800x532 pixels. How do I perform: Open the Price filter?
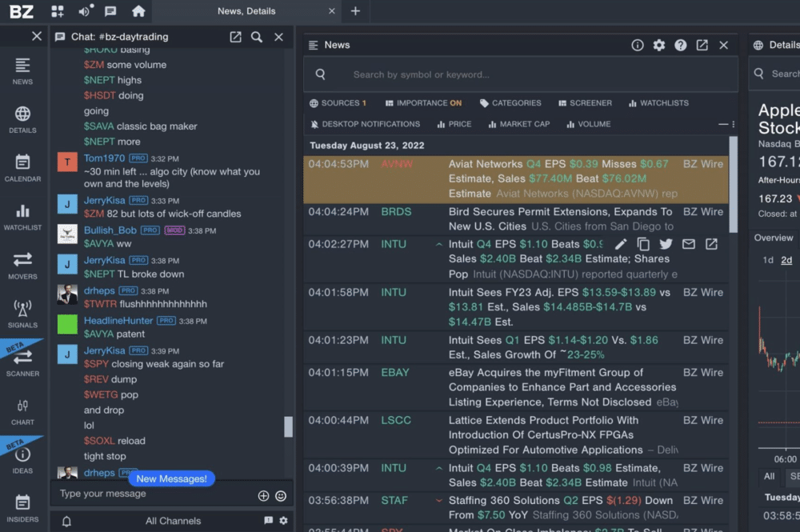tap(454, 125)
